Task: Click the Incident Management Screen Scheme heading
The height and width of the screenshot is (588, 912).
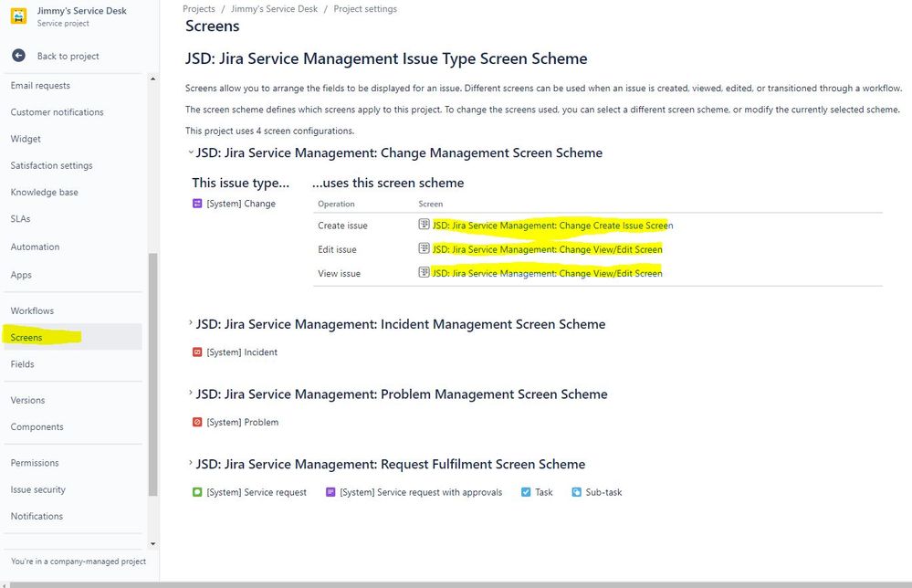Action: [401, 324]
